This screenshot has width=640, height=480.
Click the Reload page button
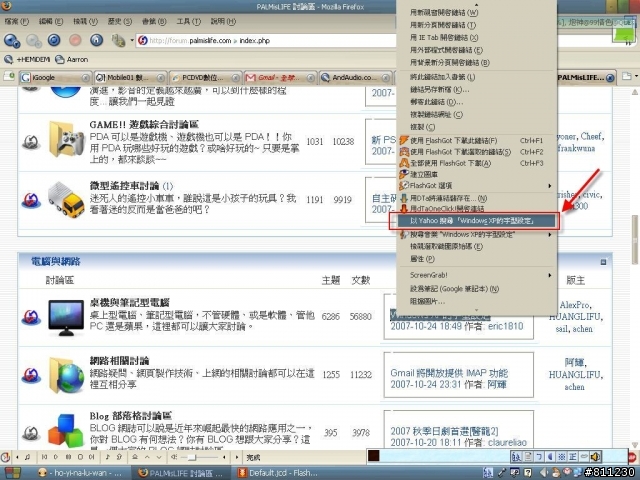[x=54, y=40]
